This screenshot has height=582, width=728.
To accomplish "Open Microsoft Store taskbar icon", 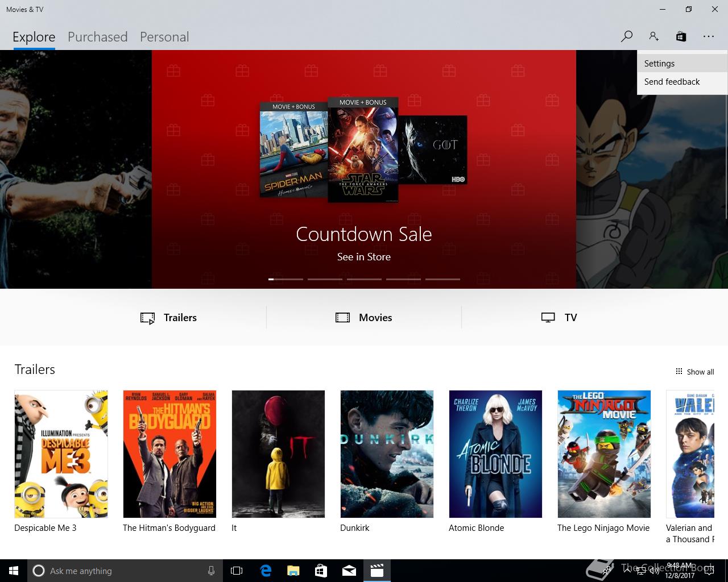I will click(x=321, y=571).
